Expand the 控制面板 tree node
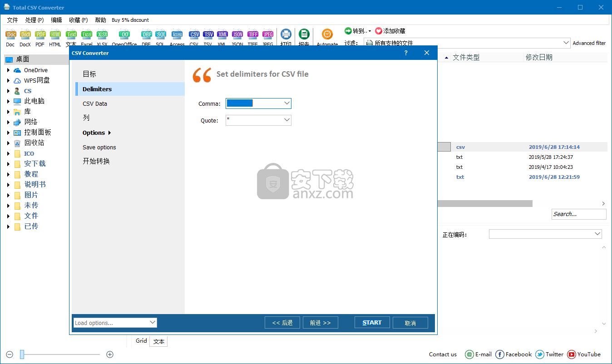The width and height of the screenshot is (612, 364). click(x=8, y=133)
